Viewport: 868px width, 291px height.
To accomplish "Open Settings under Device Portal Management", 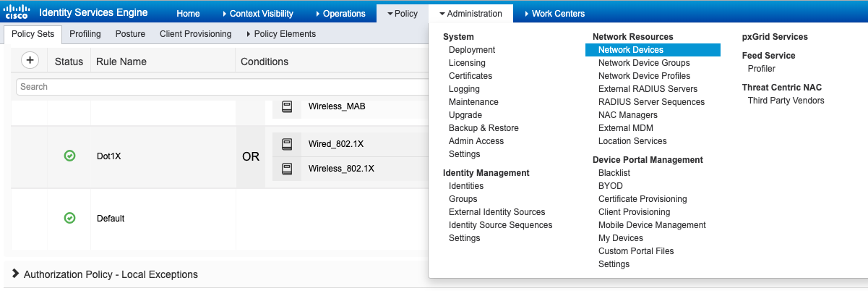I will coord(614,264).
